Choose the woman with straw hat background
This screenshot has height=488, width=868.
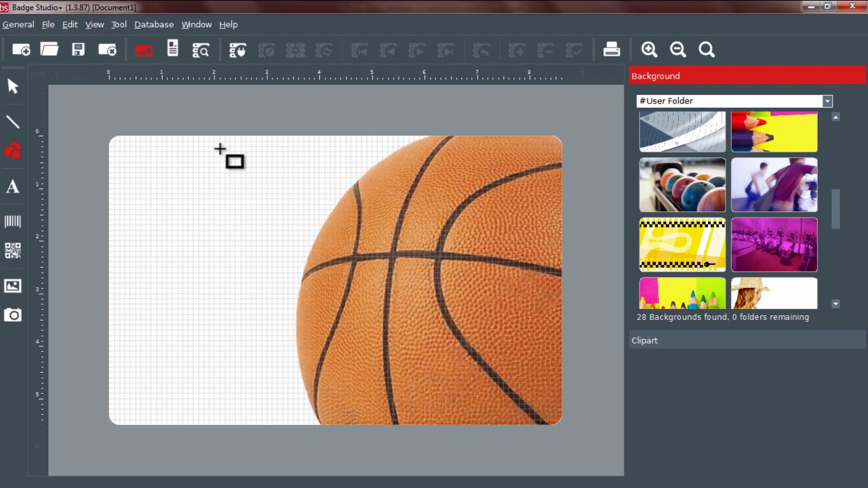point(774,293)
